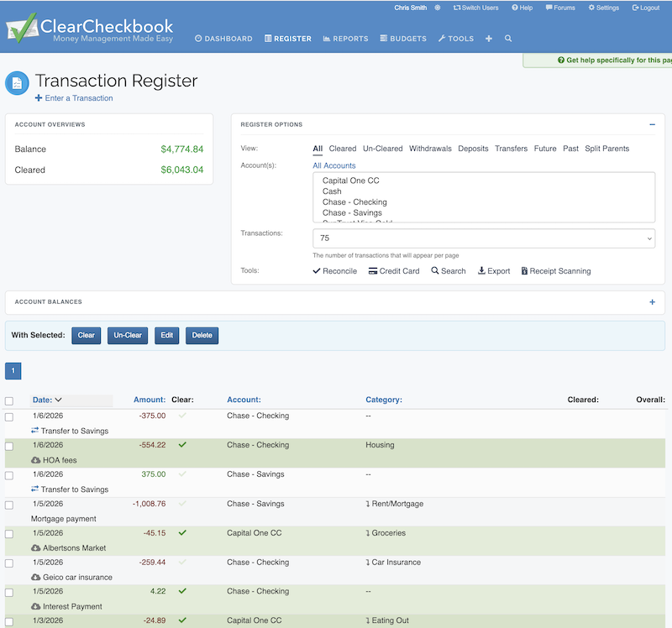The image size is (672, 628).
Task: Select checkbox for Mortgage payment transaction
Action: point(9,505)
